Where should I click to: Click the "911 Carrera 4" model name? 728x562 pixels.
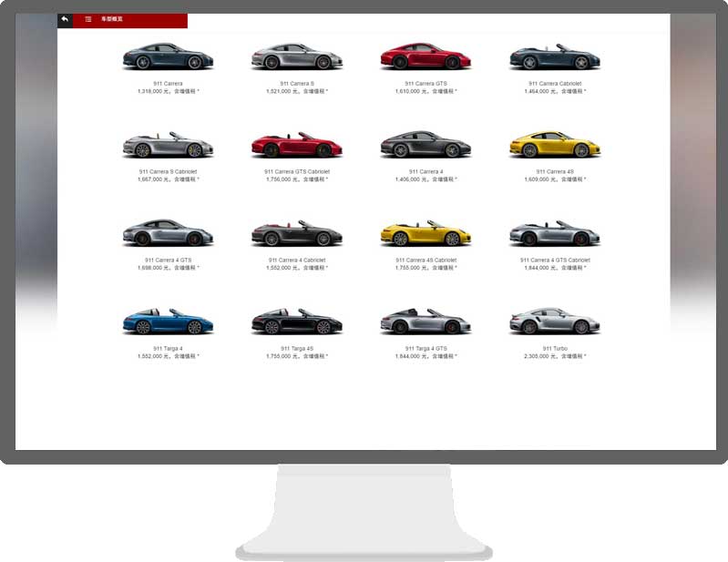(426, 172)
